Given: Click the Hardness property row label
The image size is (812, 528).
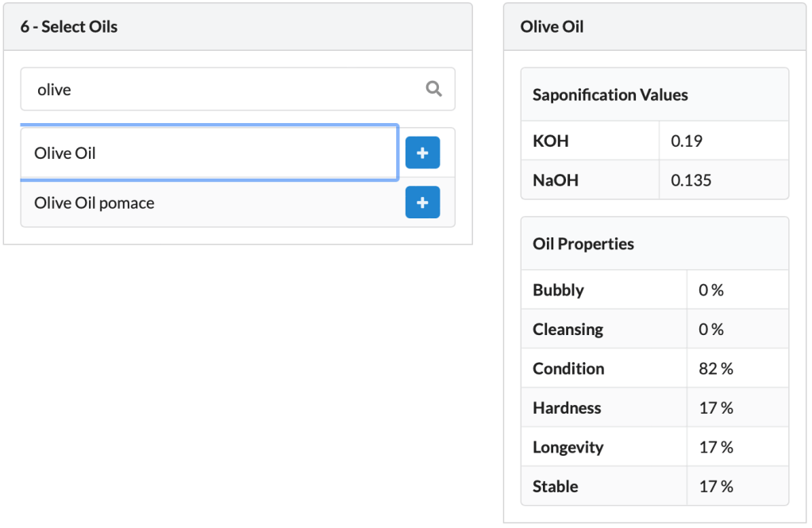Looking at the screenshot, I should coord(567,408).
